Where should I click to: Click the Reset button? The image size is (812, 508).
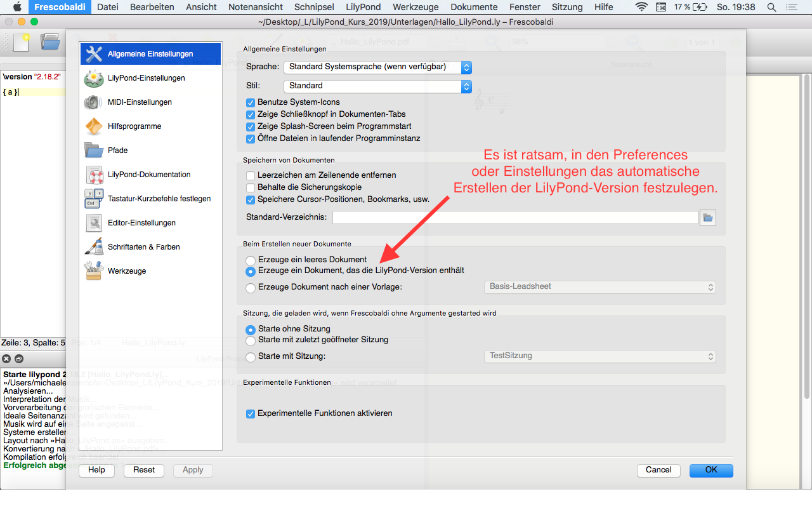pyautogui.click(x=144, y=470)
